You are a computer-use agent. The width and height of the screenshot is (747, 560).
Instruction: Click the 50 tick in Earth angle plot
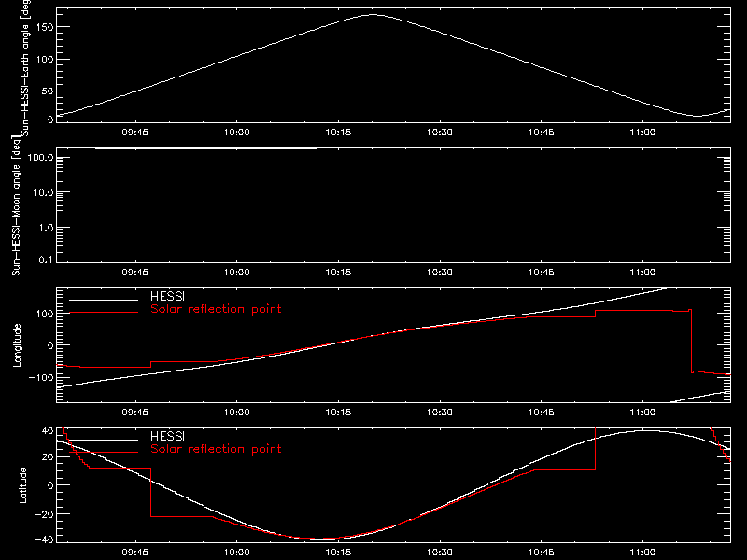(x=48, y=91)
